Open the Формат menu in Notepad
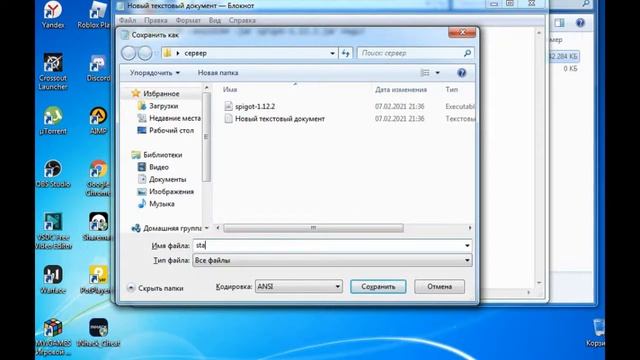The width and height of the screenshot is (640, 360). coord(188,20)
